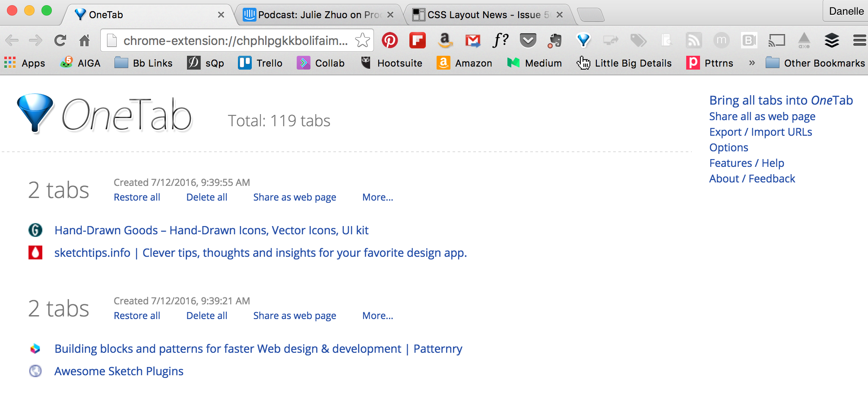Viewport: 868px width, 396px height.
Task: Open OneTab Options
Action: (x=729, y=147)
